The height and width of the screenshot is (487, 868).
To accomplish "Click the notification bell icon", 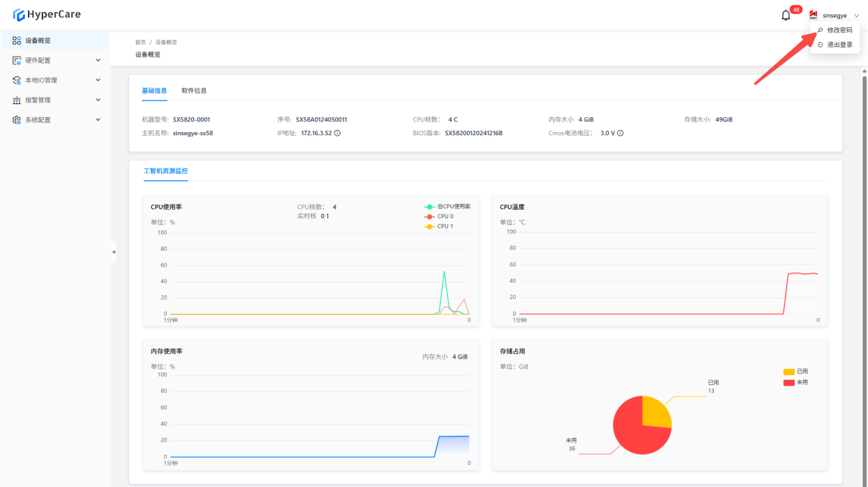I will [786, 15].
